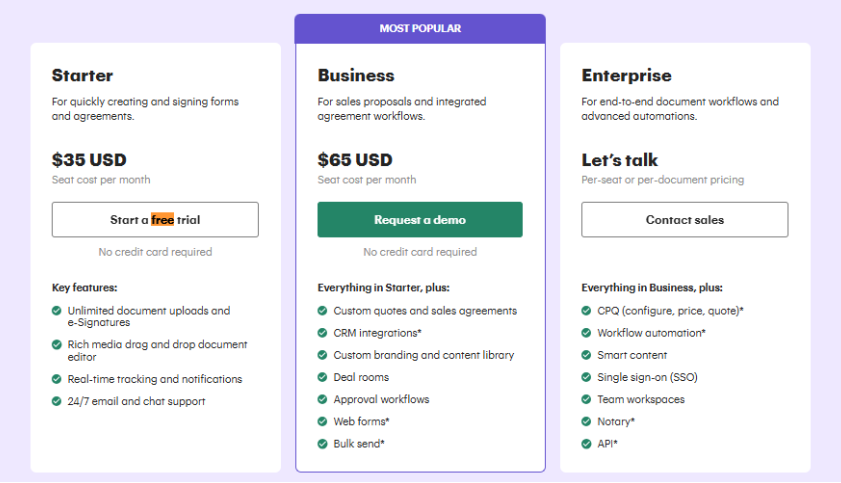
Task: Click the checkmark beside Approval workflows
Action: pyautogui.click(x=323, y=399)
